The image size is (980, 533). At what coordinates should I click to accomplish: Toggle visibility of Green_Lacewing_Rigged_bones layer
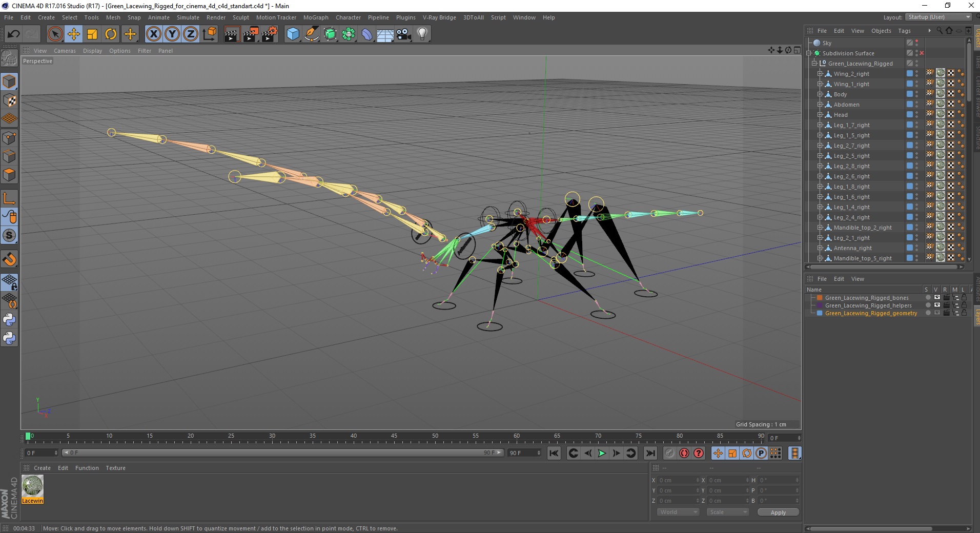click(937, 298)
